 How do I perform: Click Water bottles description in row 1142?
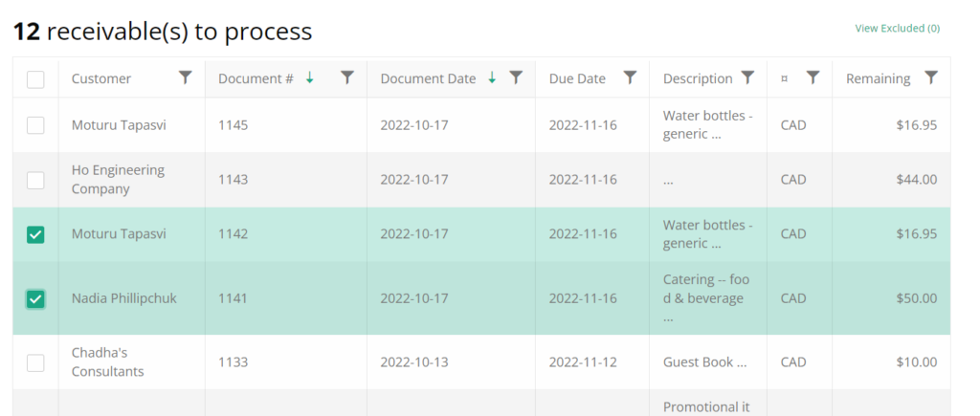pos(707,233)
